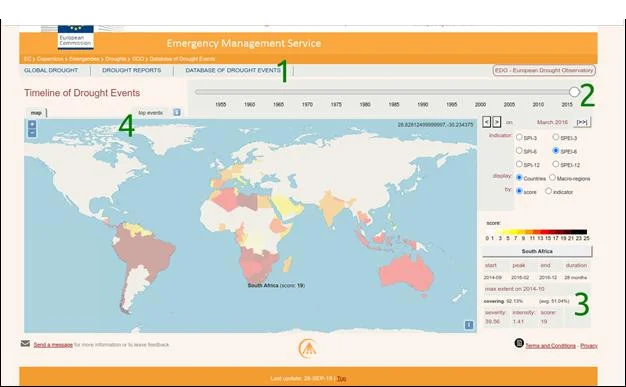Click the envelope icon near Send a message
Viewport: 626px width, 387px height.
(x=25, y=343)
